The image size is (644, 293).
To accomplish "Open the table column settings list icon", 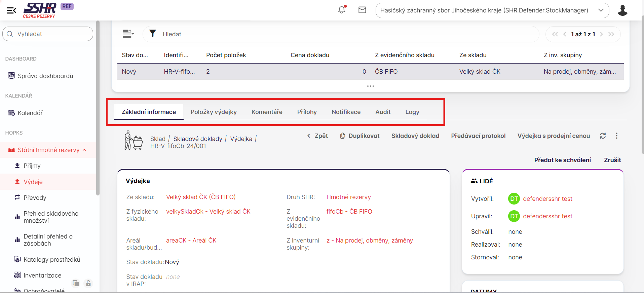I will pyautogui.click(x=128, y=34).
